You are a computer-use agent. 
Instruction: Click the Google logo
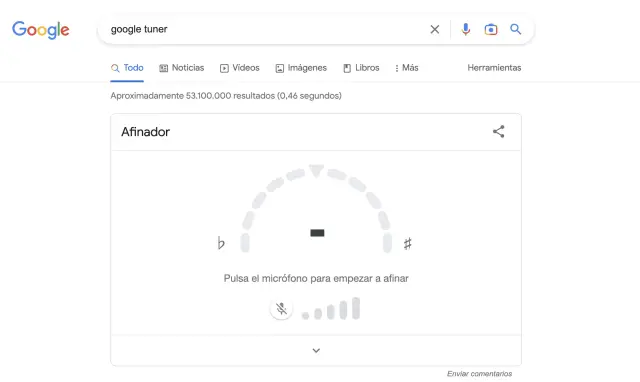point(40,30)
